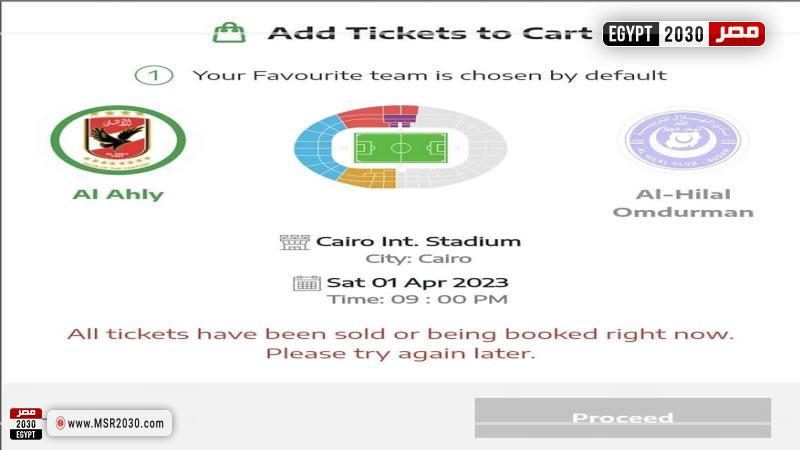Image resolution: width=800 pixels, height=450 pixels.
Task: Click the Al-Hilal Omdurman team name
Action: (x=683, y=203)
